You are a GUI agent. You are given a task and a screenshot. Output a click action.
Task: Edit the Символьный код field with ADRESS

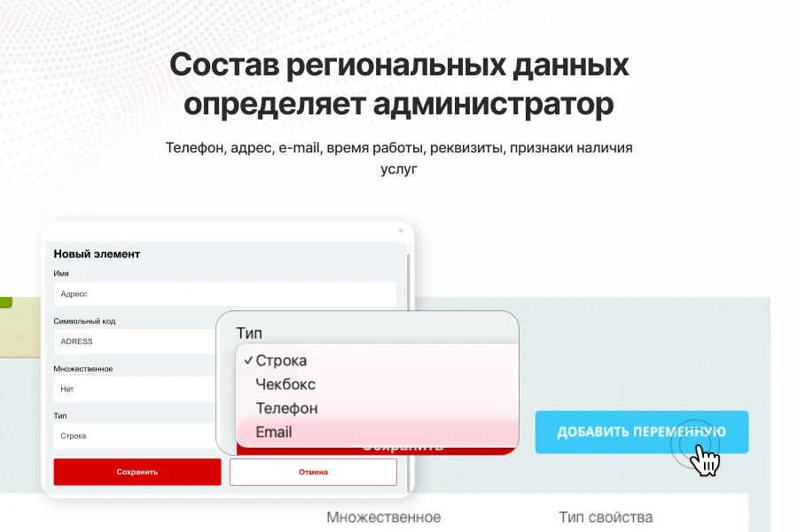click(135, 341)
